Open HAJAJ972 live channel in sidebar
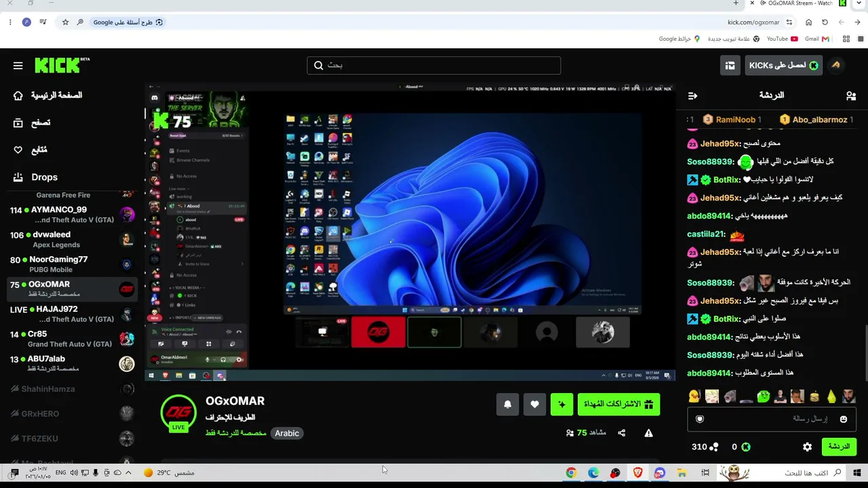The height and width of the screenshot is (488, 868). [x=72, y=314]
